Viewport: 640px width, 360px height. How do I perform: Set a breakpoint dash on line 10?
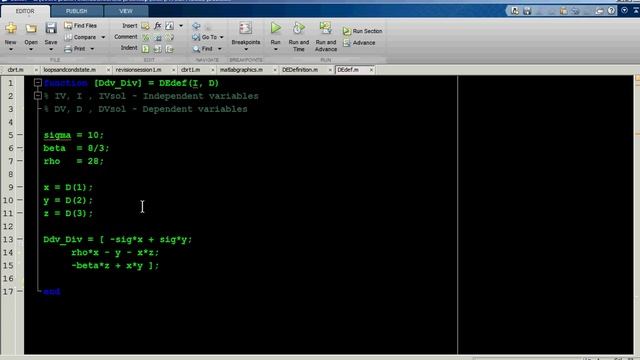[x=20, y=200]
